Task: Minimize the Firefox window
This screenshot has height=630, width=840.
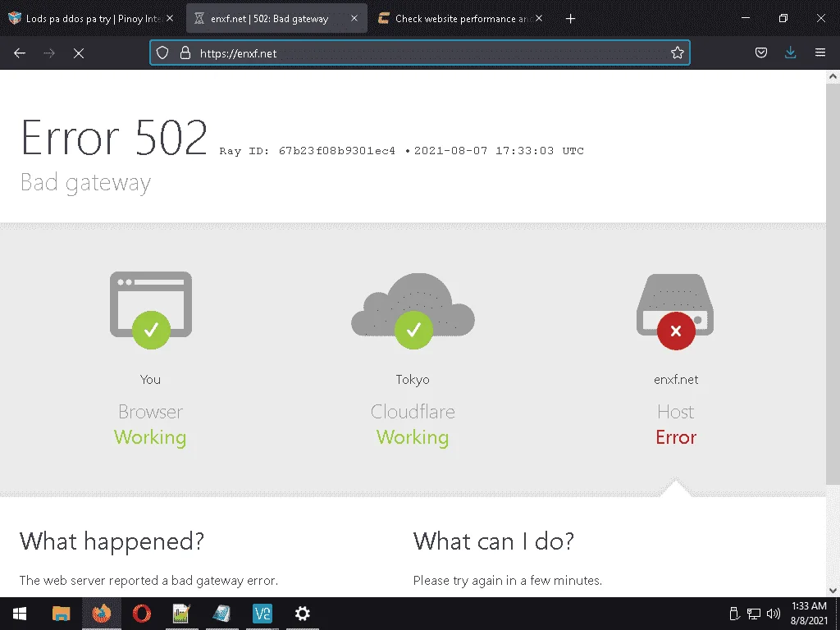Action: coord(746,18)
